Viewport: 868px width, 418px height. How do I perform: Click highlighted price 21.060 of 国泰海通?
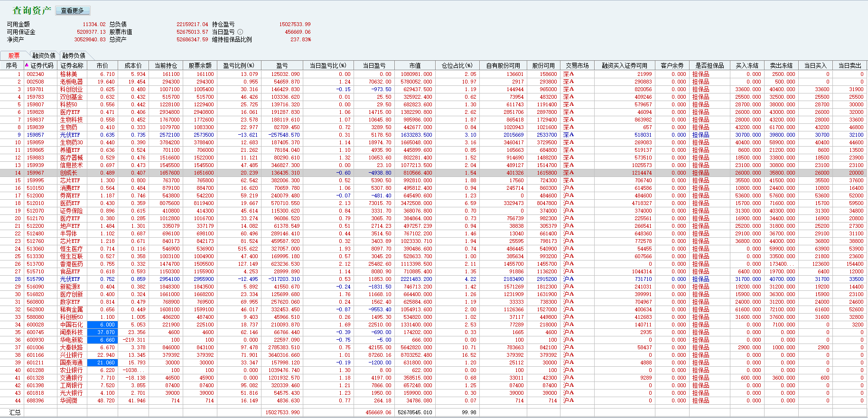[x=103, y=362]
